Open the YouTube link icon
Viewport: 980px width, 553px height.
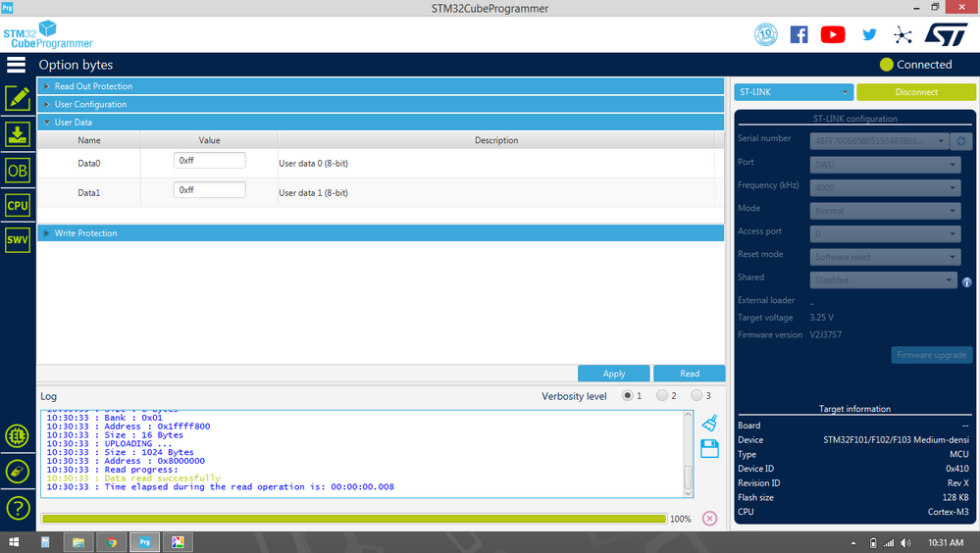coord(833,34)
